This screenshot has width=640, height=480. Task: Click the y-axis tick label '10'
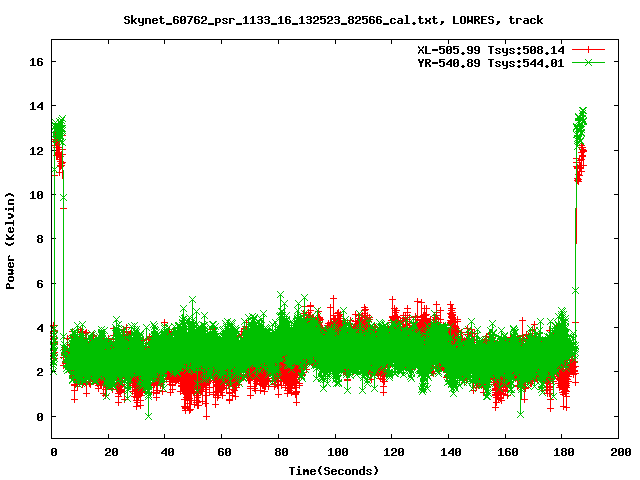click(36, 195)
